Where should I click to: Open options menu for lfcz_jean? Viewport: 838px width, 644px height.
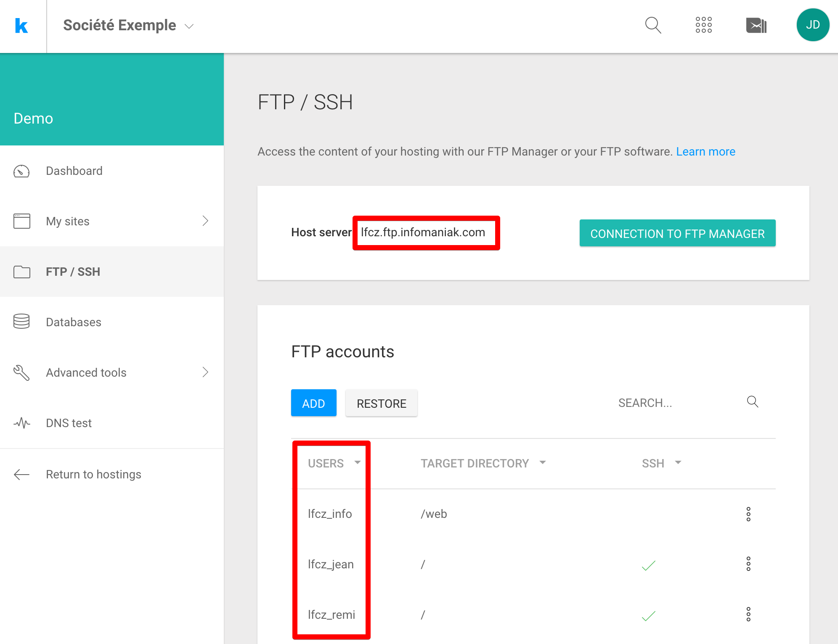click(x=748, y=564)
